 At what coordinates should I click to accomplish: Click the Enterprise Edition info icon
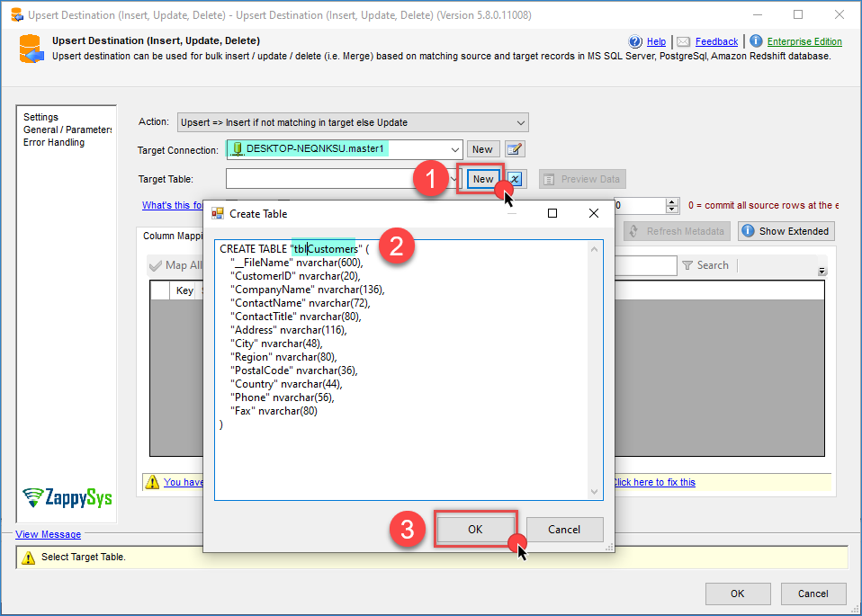pos(756,41)
